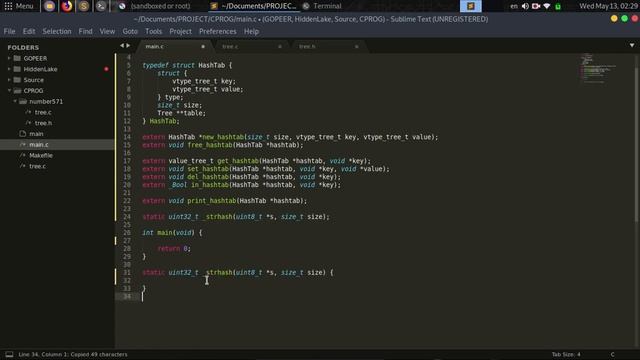Launch the terminal from the panel launcher
Viewport: 640px width, 360px height.
click(x=101, y=6)
